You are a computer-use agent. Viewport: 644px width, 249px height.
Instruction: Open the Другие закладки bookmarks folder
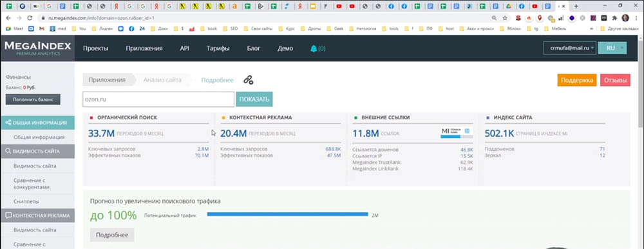click(619, 29)
